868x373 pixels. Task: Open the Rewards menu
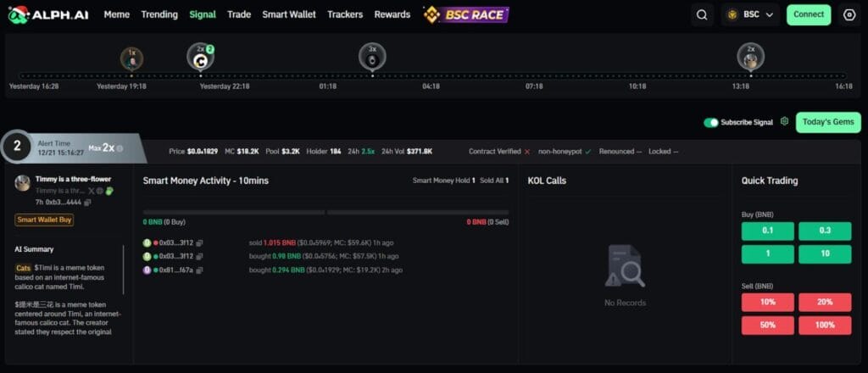click(392, 14)
